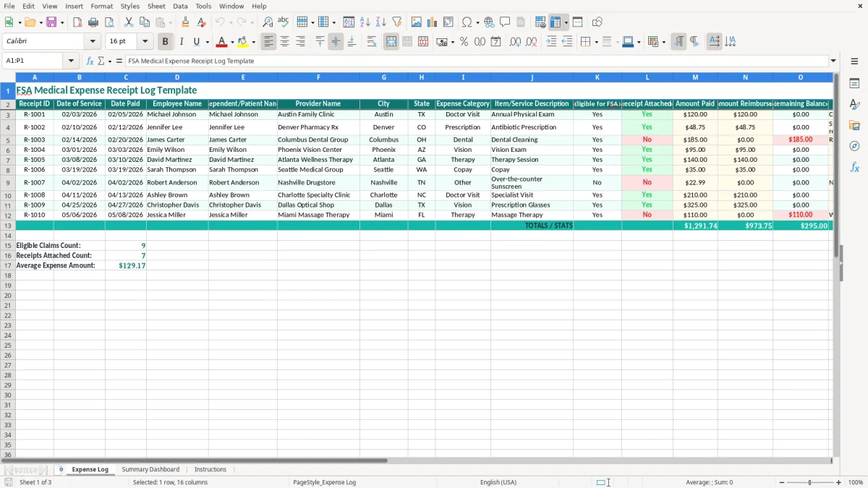Click the Format as Percent icon
Viewport: 868px width, 488px height.
[x=464, y=42]
